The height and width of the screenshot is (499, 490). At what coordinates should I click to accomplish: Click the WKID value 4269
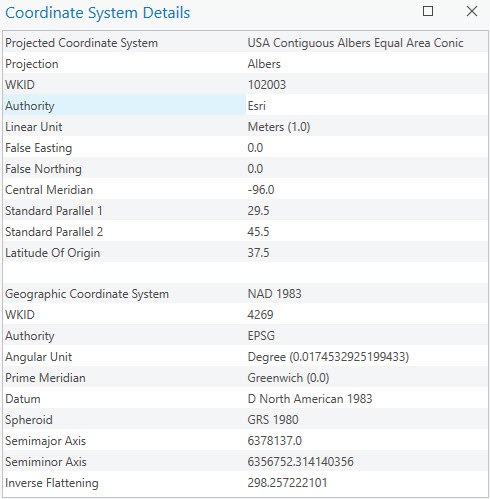point(260,315)
